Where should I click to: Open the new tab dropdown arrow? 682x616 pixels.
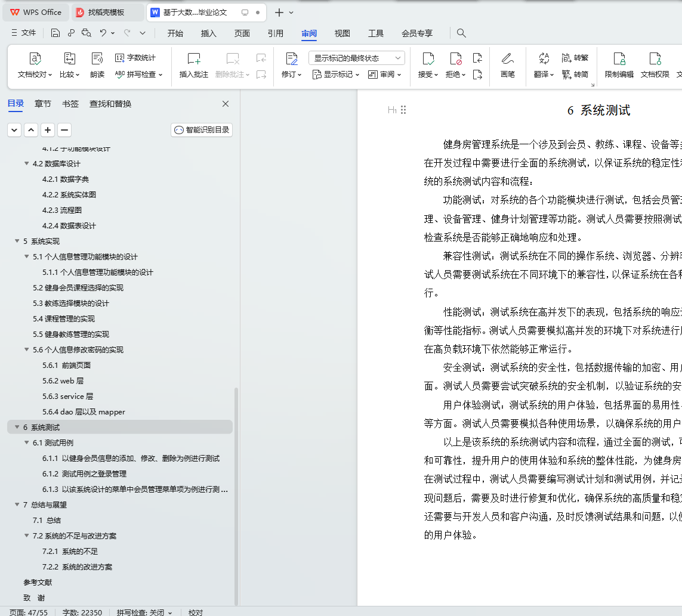[x=291, y=13]
